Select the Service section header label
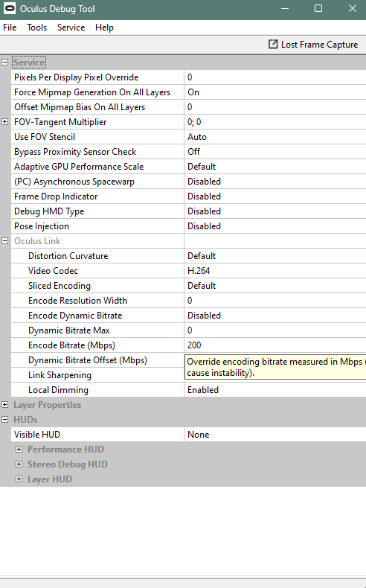This screenshot has height=588, width=366. [x=29, y=63]
